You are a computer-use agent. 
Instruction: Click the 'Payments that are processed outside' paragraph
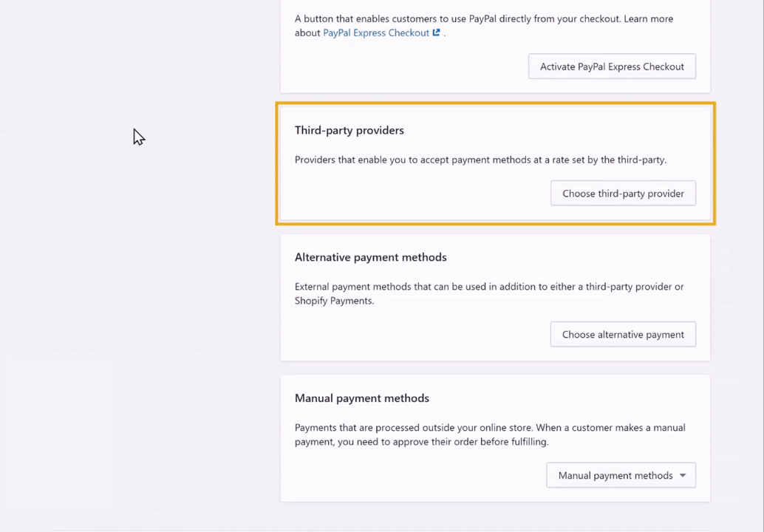tap(490, 434)
